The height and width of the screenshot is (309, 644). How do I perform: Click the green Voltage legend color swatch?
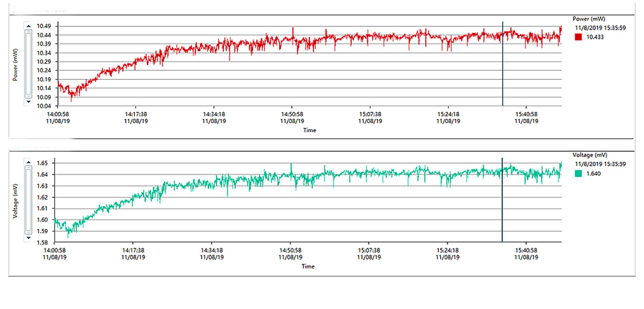coord(578,174)
